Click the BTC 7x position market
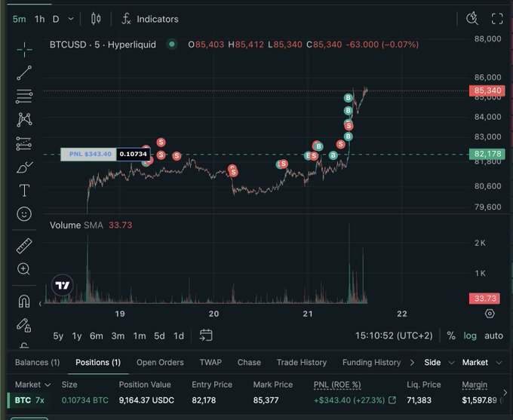Viewport: 513px width, 420px height. (x=29, y=400)
